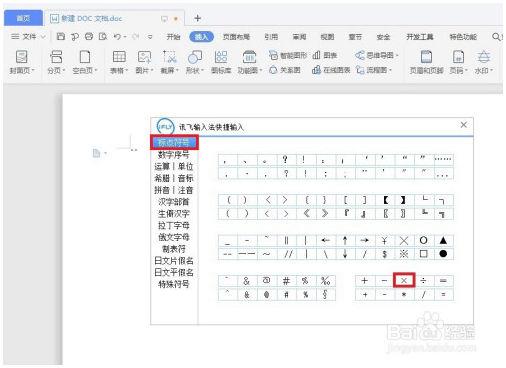Go to the 首页 home tab

[x=23, y=18]
